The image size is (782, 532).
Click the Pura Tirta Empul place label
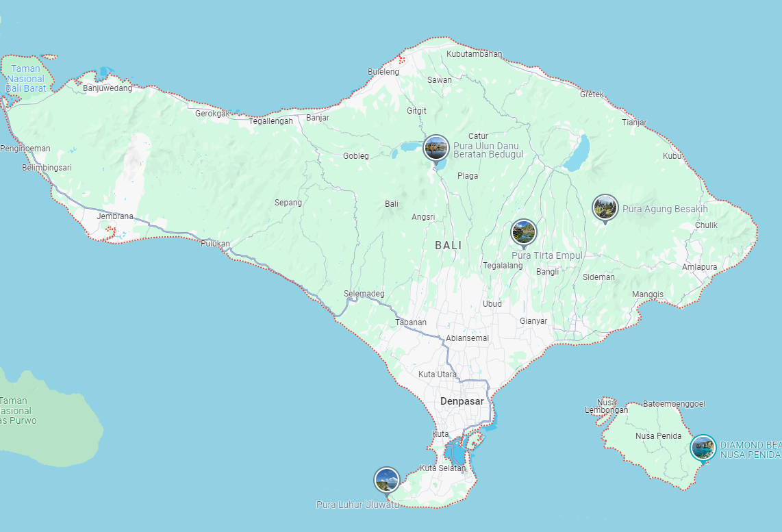tap(547, 256)
